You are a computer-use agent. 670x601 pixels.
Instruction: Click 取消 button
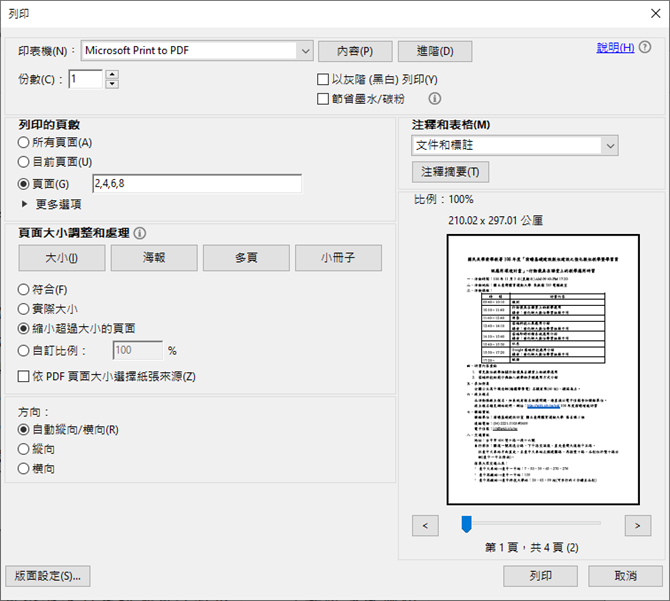coord(626,576)
